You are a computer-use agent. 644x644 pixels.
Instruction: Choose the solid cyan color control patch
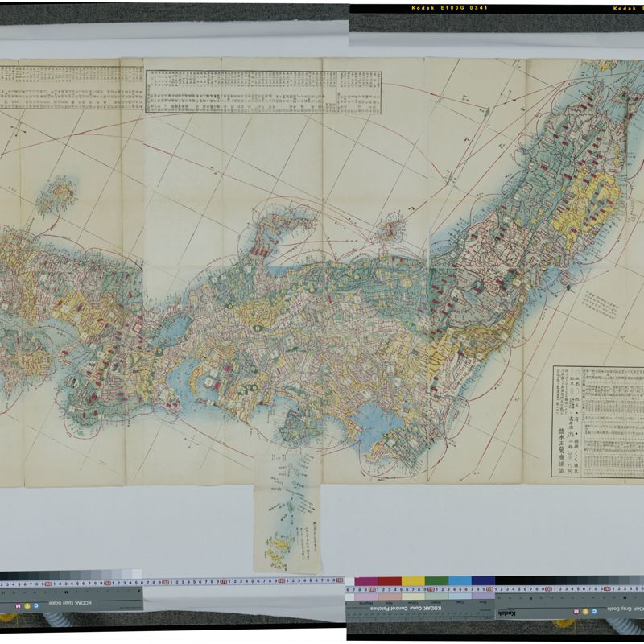pos(460,580)
